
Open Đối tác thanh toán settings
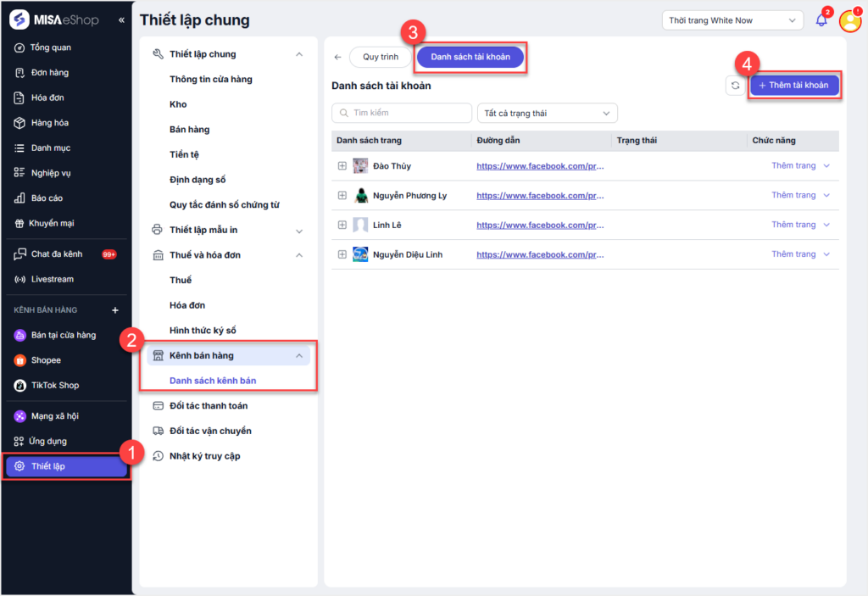(209, 406)
